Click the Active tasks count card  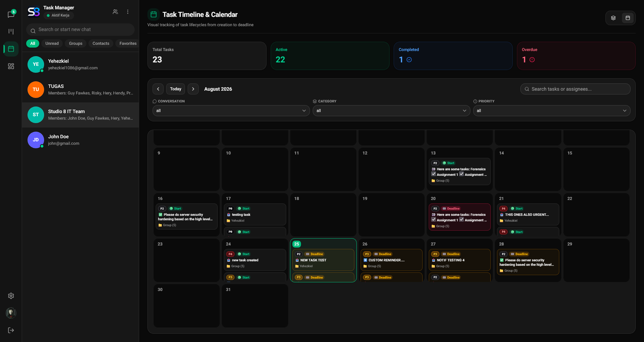pyautogui.click(x=330, y=56)
